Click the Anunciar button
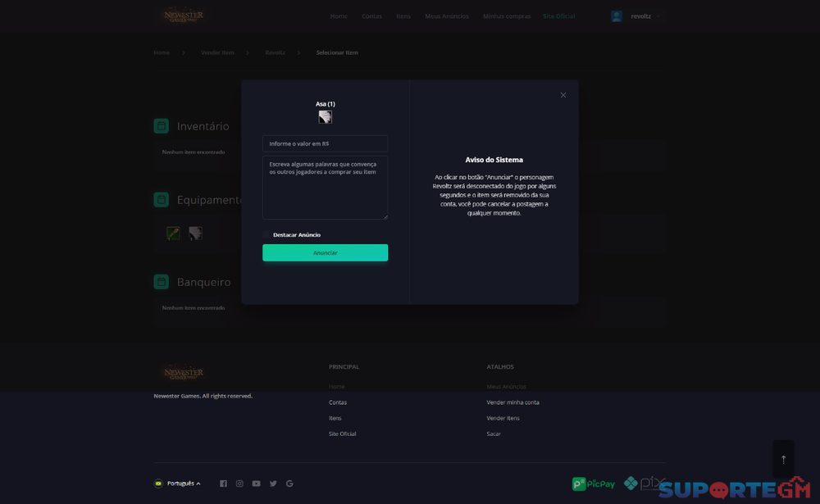This screenshot has width=820, height=504. [326, 252]
